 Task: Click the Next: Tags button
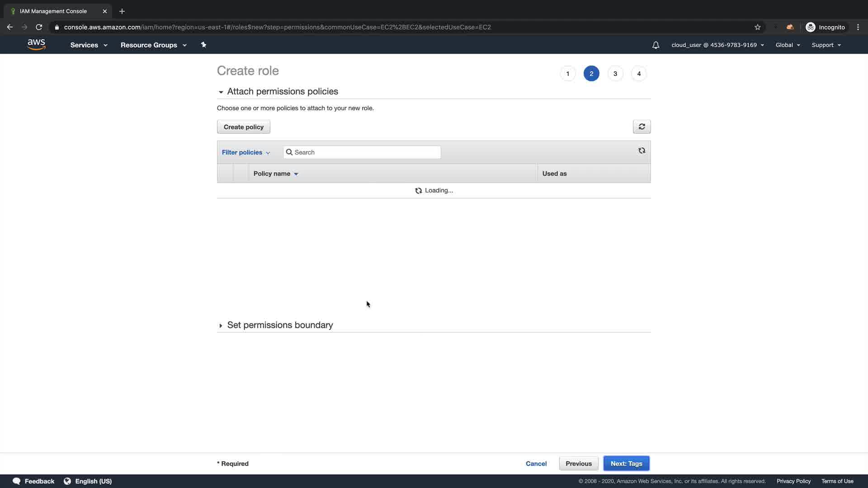point(626,464)
